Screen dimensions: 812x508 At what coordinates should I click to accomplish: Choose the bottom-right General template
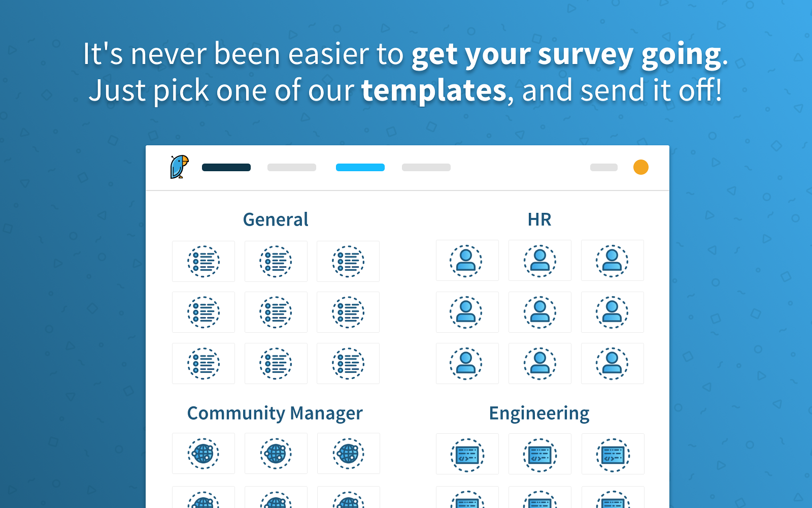(x=348, y=364)
